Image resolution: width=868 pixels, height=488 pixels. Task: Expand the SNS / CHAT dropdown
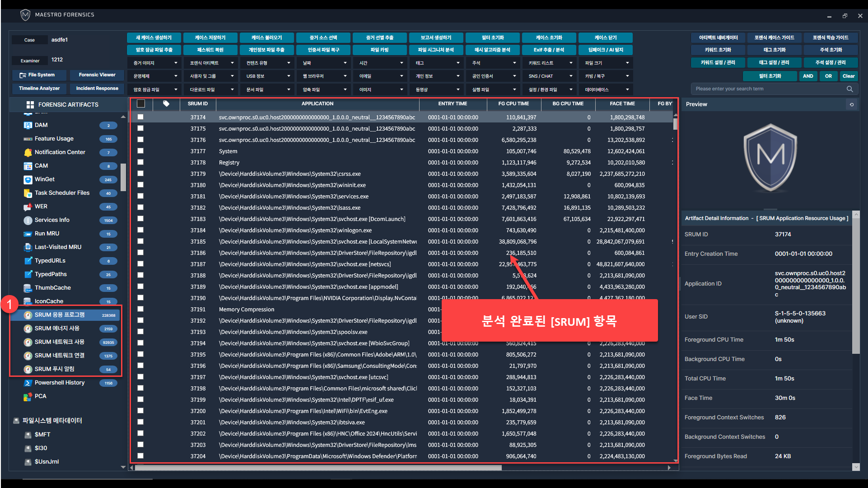pyautogui.click(x=550, y=76)
